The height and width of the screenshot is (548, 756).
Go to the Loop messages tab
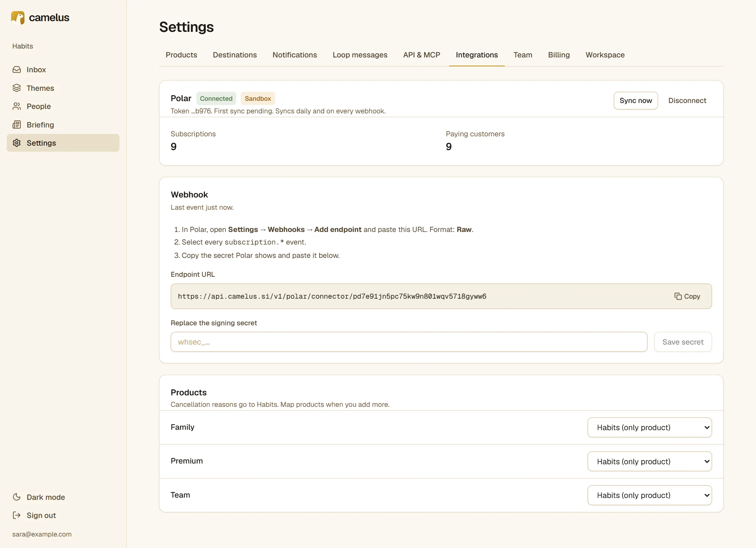[360, 55]
